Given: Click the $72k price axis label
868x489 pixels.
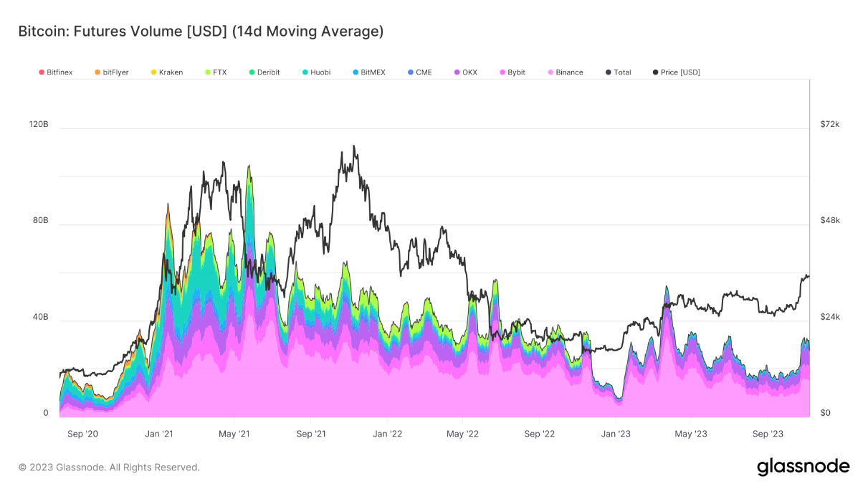Looking at the screenshot, I should 830,123.
